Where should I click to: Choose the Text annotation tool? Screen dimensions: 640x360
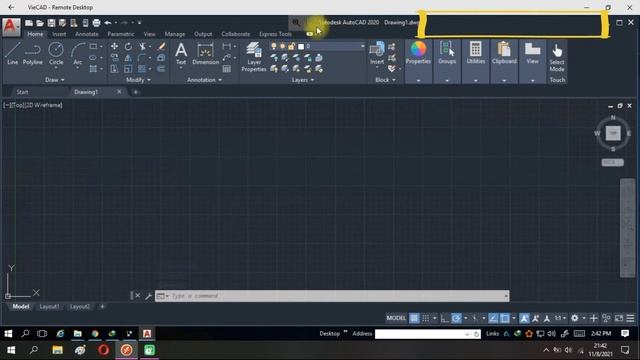tap(181, 53)
